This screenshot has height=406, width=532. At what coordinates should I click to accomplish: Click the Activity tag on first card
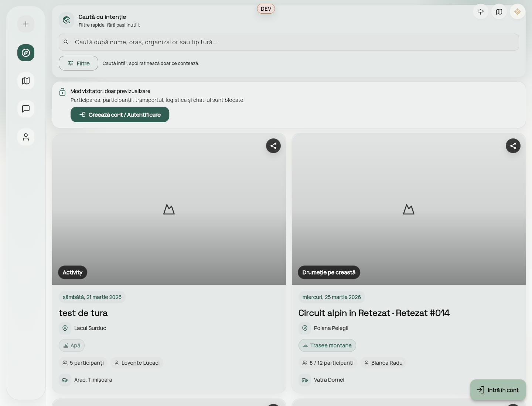[72, 272]
